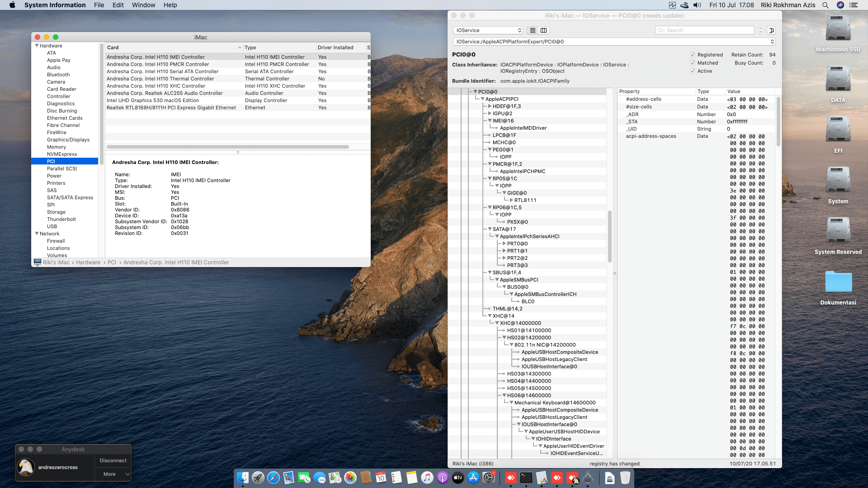This screenshot has height=488, width=868.
Task: Toggle the Matched checkbox
Action: click(x=692, y=63)
